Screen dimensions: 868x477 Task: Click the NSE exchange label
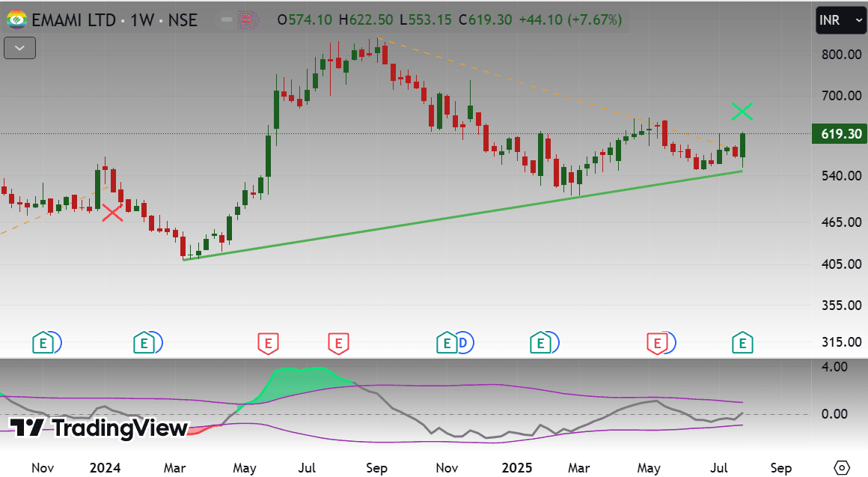183,20
